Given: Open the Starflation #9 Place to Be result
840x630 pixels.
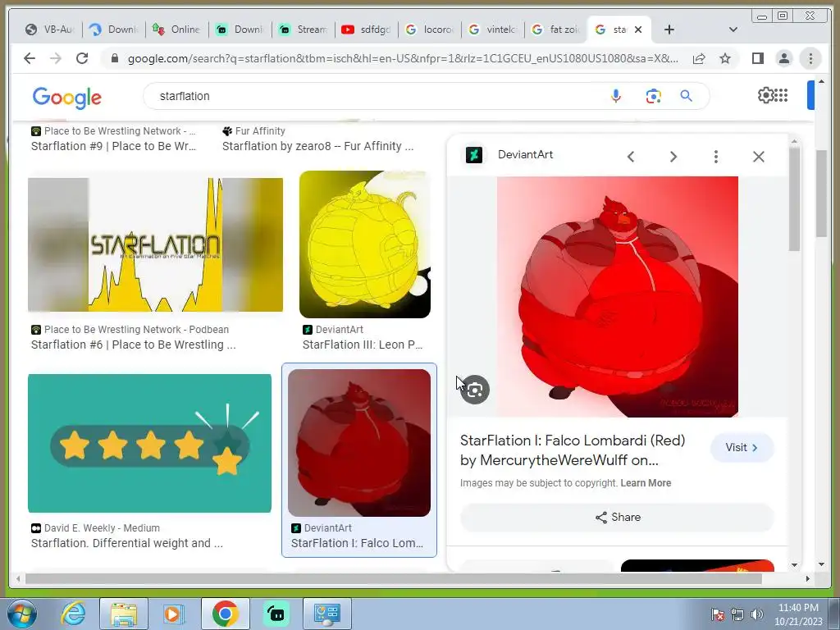Looking at the screenshot, I should (113, 146).
